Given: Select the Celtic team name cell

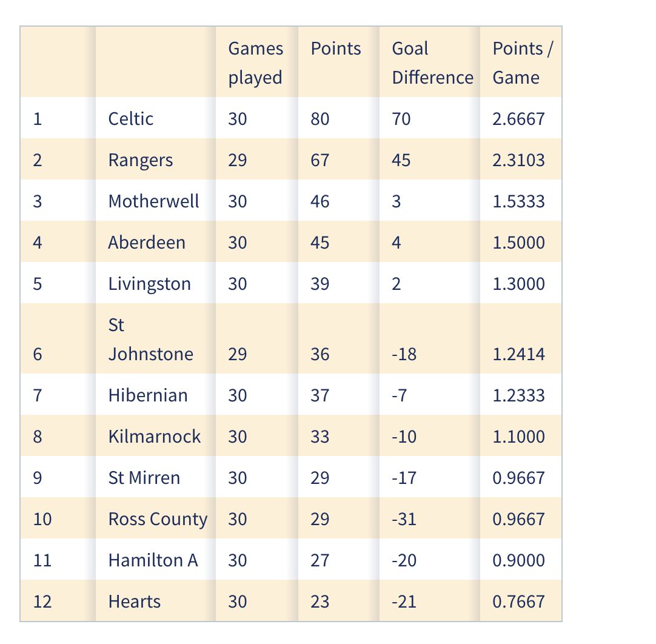Looking at the screenshot, I should pyautogui.click(x=131, y=118).
